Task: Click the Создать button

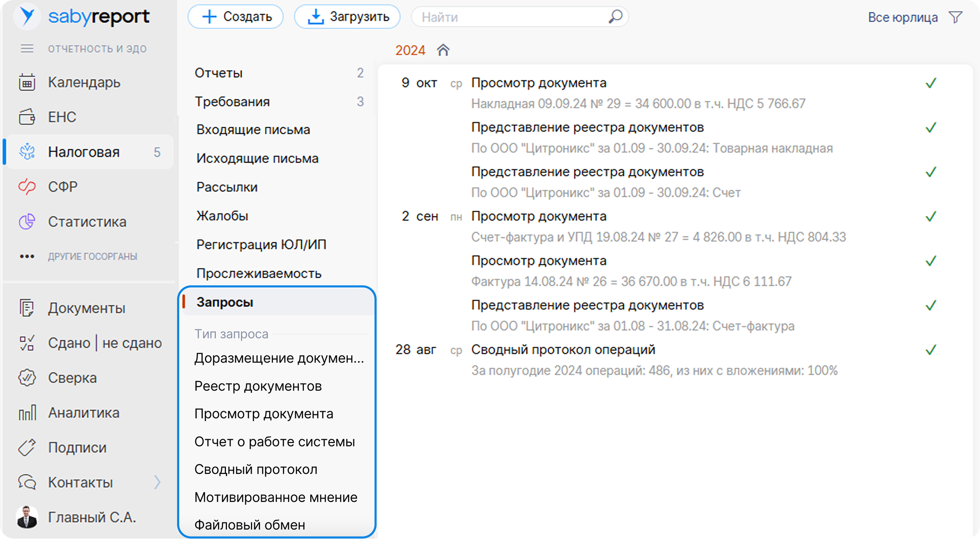Action: [235, 17]
